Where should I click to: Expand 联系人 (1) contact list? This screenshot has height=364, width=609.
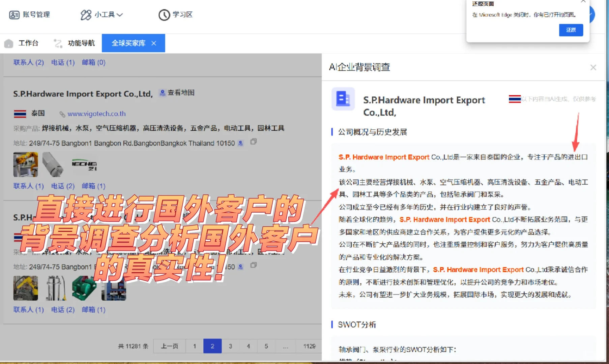tap(28, 186)
